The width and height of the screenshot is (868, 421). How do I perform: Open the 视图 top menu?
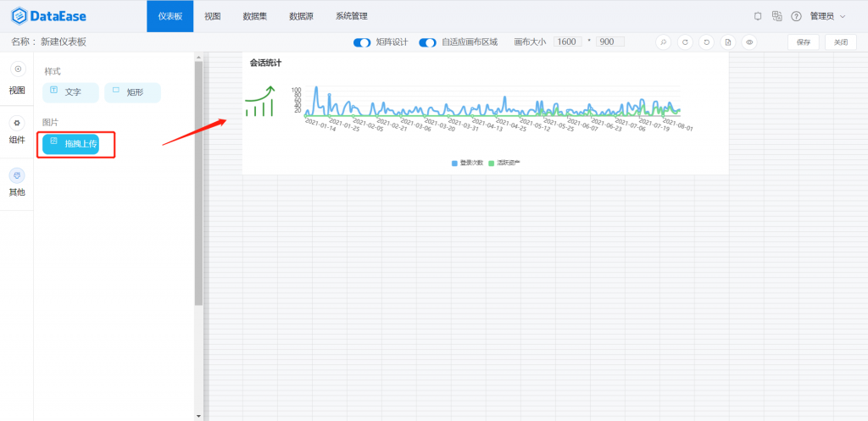pyautogui.click(x=213, y=16)
